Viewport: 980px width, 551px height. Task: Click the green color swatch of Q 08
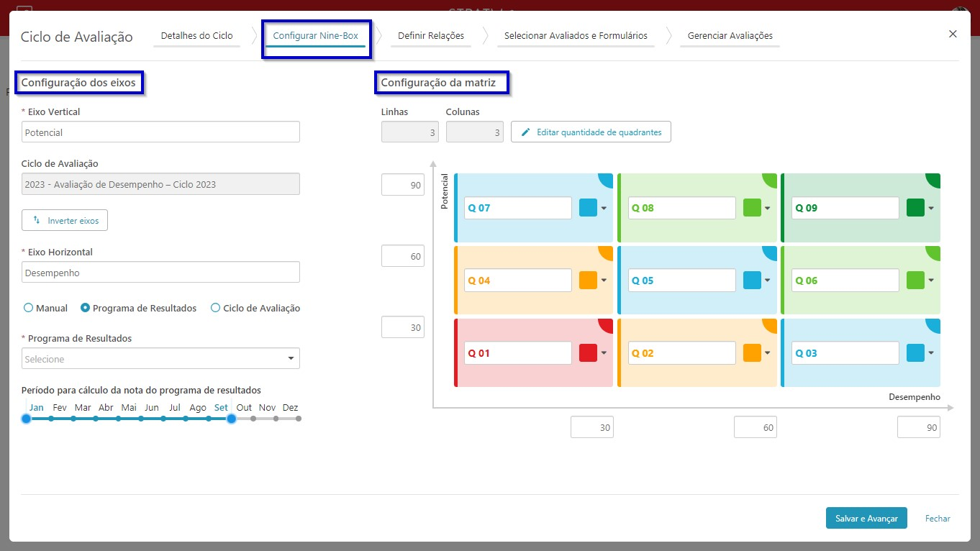click(x=752, y=208)
